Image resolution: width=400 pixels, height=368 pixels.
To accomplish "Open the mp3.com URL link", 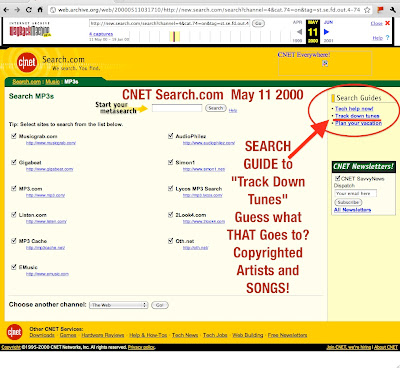I will (45, 195).
